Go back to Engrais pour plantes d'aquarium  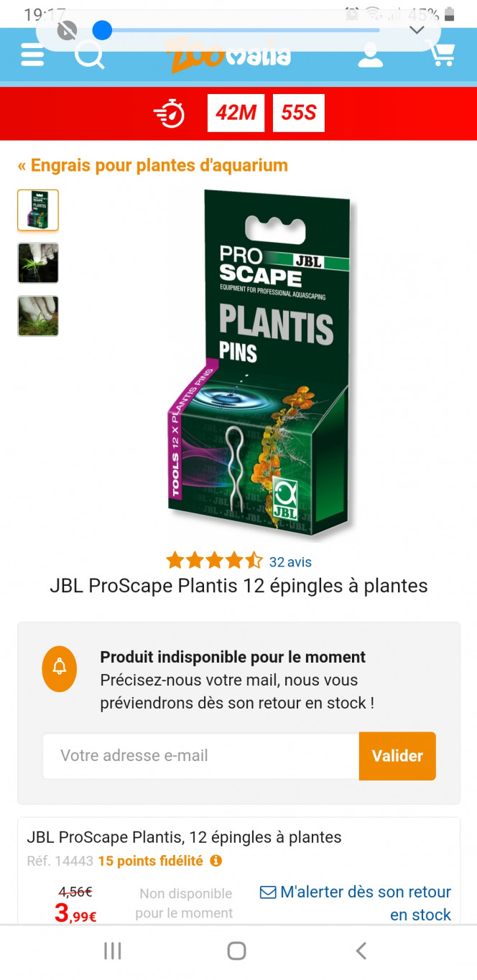tap(153, 165)
